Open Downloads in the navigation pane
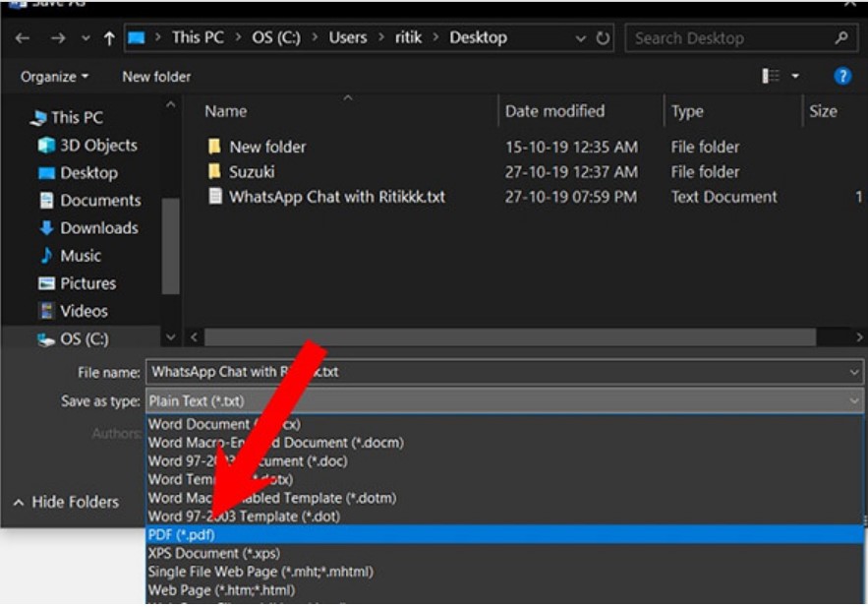Screen dimensions: 868x607 (98, 227)
